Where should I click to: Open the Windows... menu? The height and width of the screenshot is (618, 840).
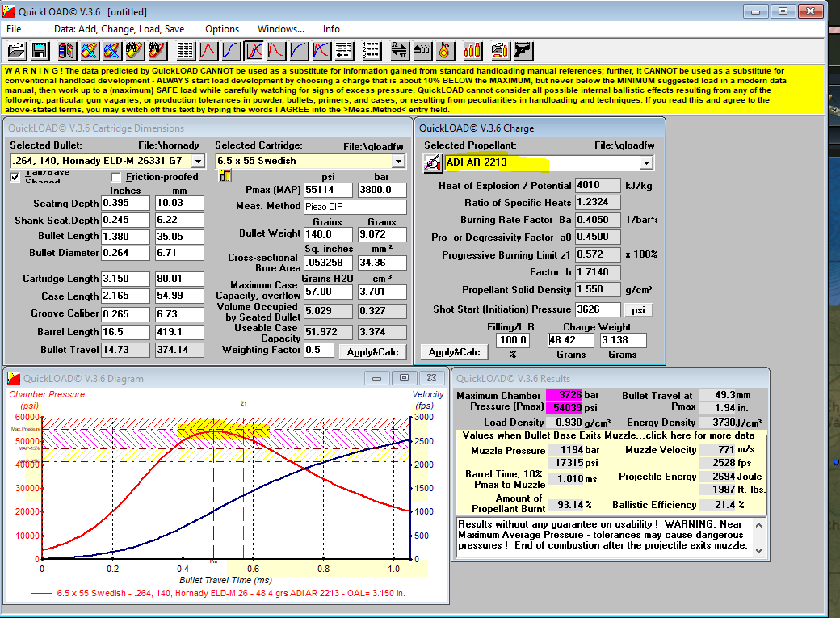[281, 29]
